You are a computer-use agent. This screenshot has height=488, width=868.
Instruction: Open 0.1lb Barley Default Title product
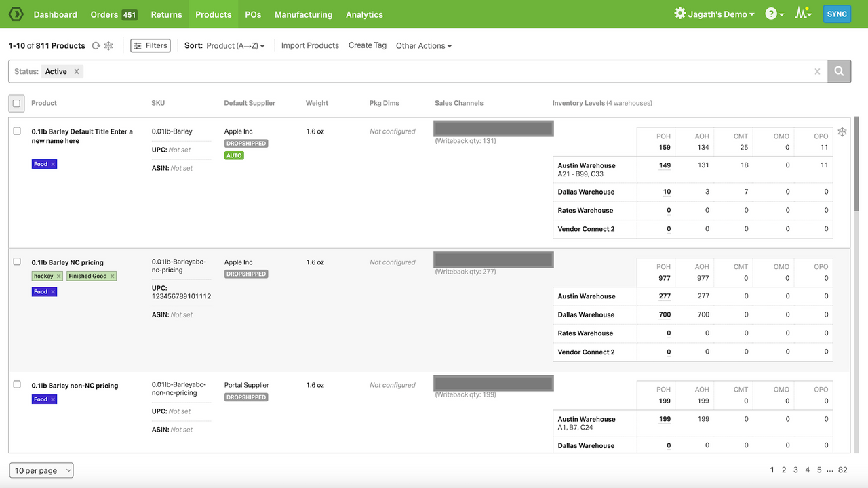[x=82, y=136]
